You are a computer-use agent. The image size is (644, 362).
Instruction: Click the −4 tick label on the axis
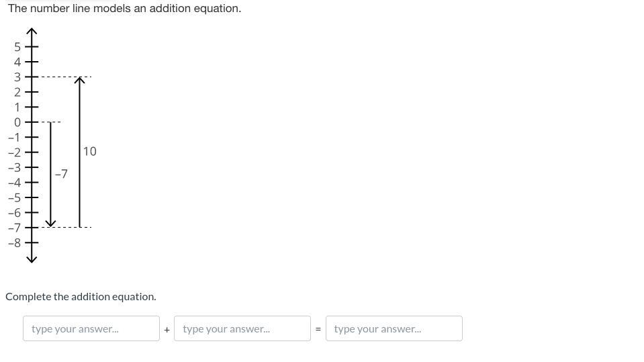pyautogui.click(x=15, y=183)
